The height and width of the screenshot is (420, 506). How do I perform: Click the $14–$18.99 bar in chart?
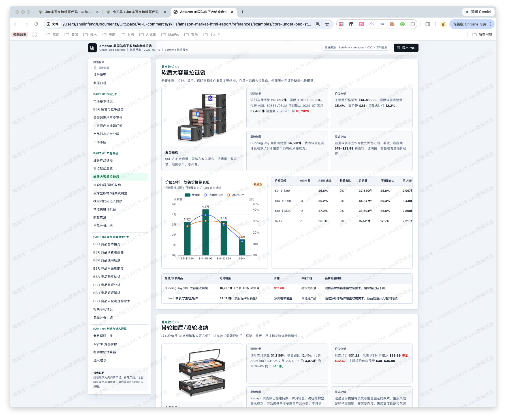206,232
